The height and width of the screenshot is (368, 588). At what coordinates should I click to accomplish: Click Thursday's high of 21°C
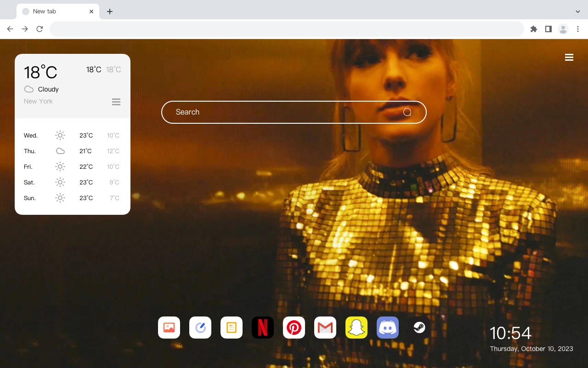pos(85,151)
